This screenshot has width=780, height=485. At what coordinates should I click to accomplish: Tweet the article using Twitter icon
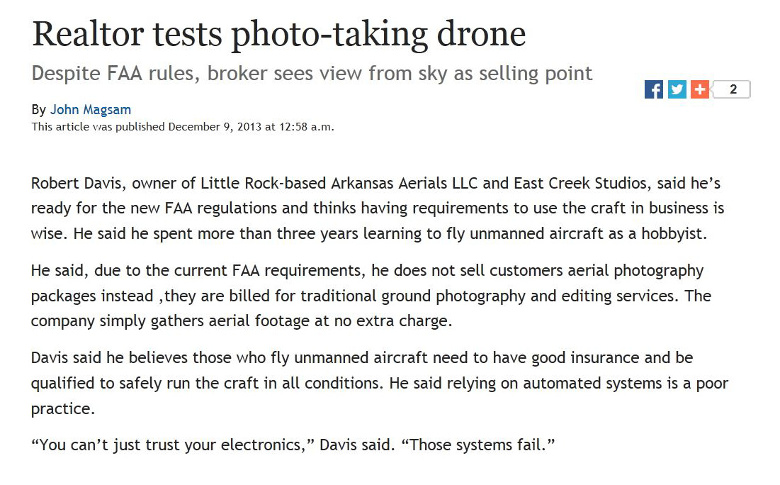(x=677, y=90)
